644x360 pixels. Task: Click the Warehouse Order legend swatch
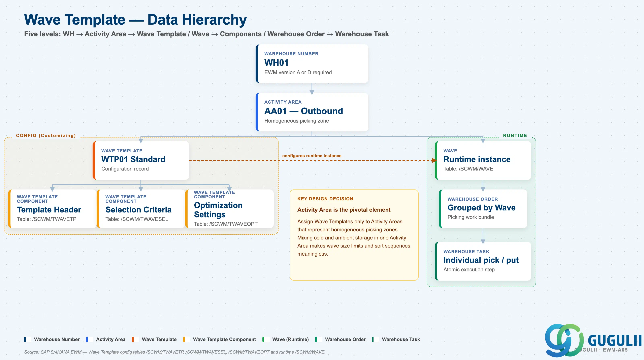(x=319, y=339)
